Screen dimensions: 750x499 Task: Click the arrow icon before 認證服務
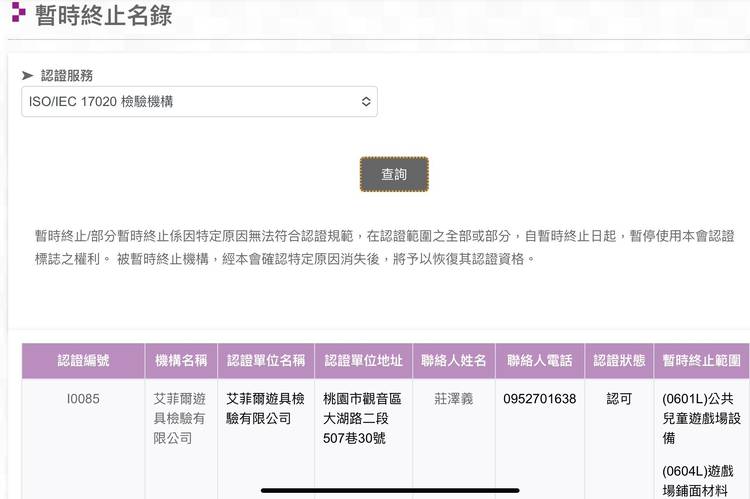coord(27,75)
